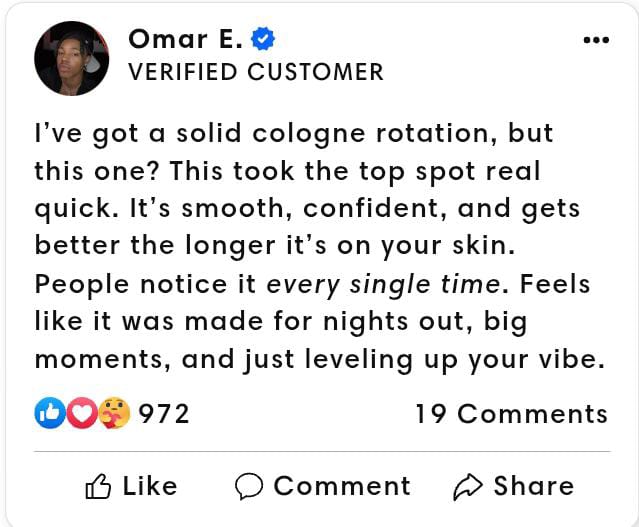This screenshot has height=527, width=639.
Task: Click the arrow Share icon
Action: (x=467, y=487)
